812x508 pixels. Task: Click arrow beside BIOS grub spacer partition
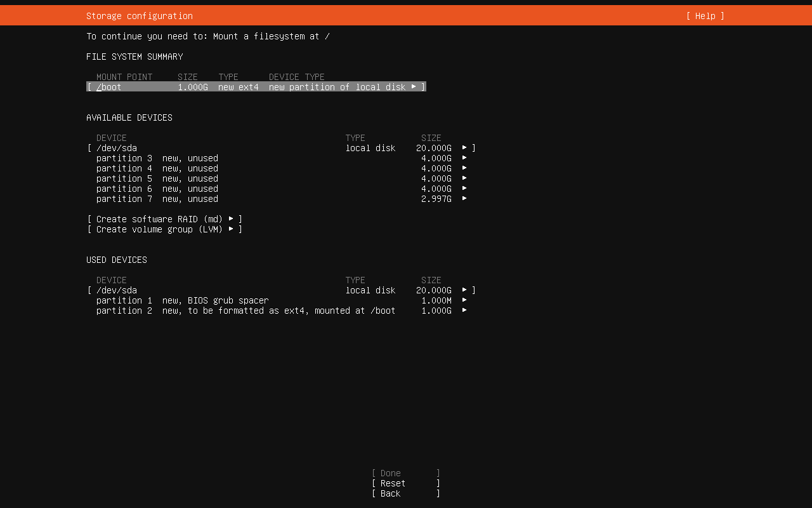pos(464,300)
